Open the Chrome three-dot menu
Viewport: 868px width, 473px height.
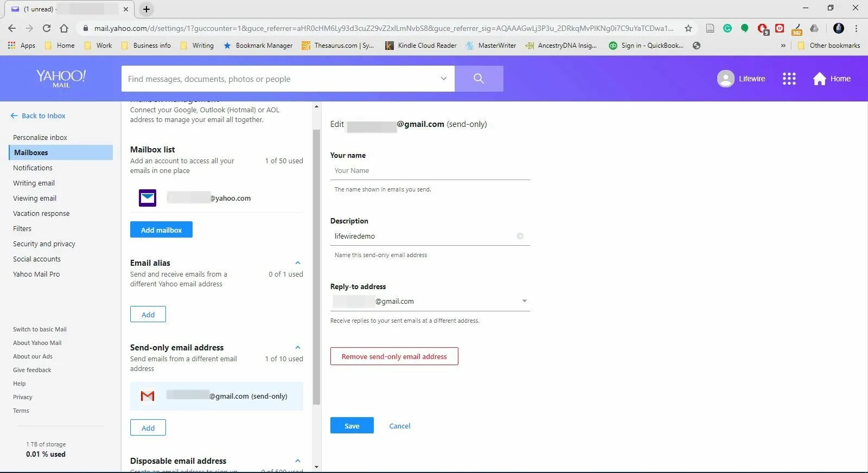coord(856,28)
